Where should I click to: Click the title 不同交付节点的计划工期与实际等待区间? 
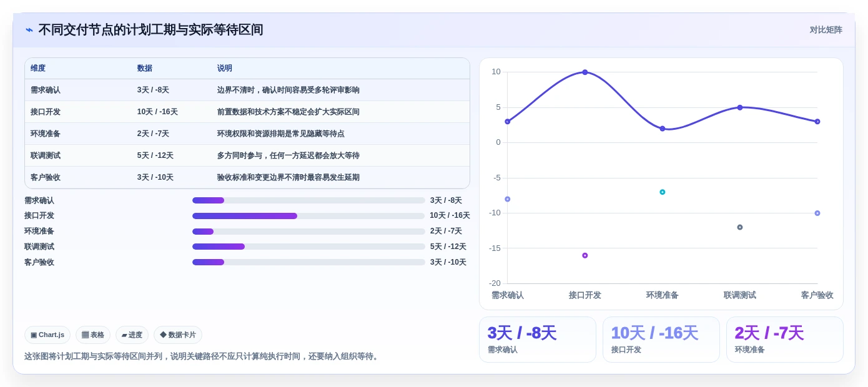[x=150, y=30]
